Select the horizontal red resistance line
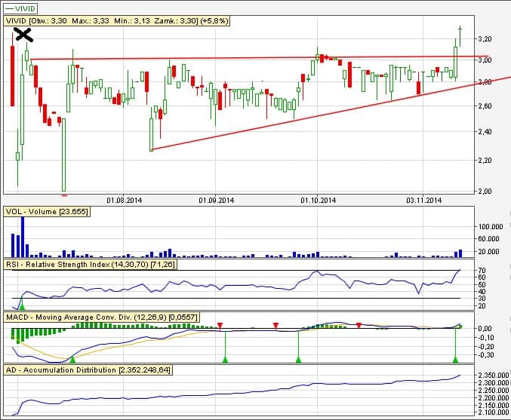 [226, 57]
